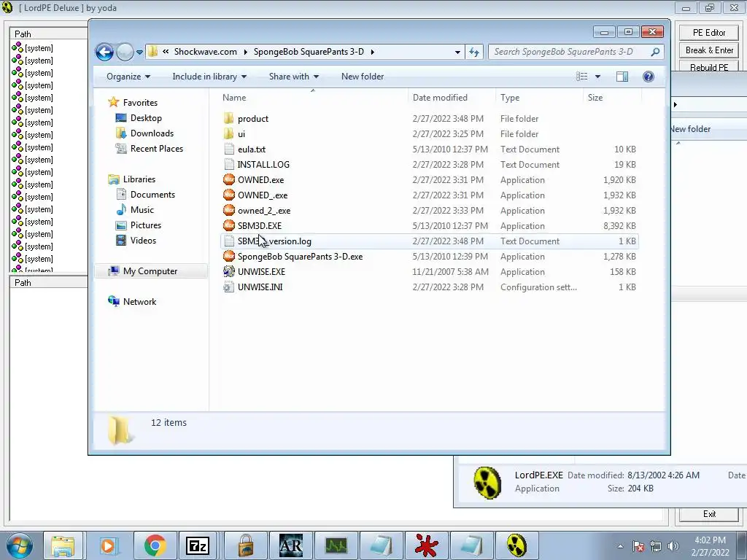Sort files by the Type column
This screenshot has width=747, height=560.
539,98
